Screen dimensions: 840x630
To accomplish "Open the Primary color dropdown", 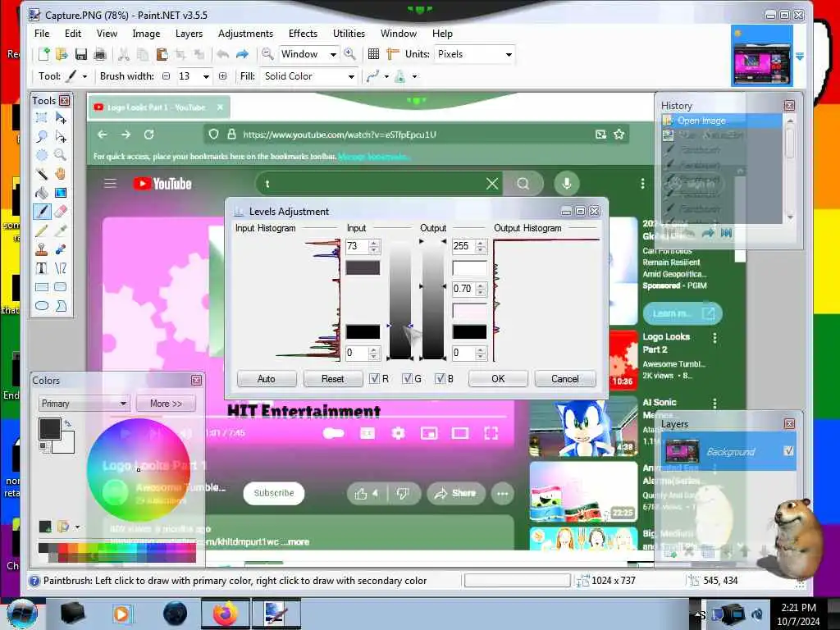I will pyautogui.click(x=84, y=404).
